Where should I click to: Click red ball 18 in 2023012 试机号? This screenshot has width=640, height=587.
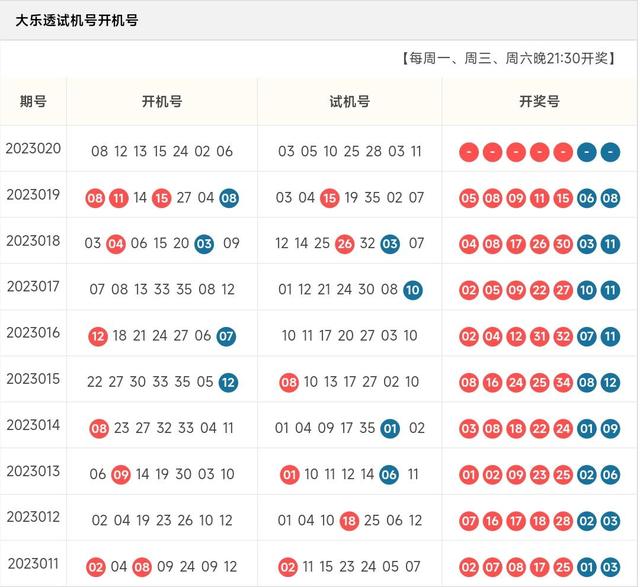[349, 521]
